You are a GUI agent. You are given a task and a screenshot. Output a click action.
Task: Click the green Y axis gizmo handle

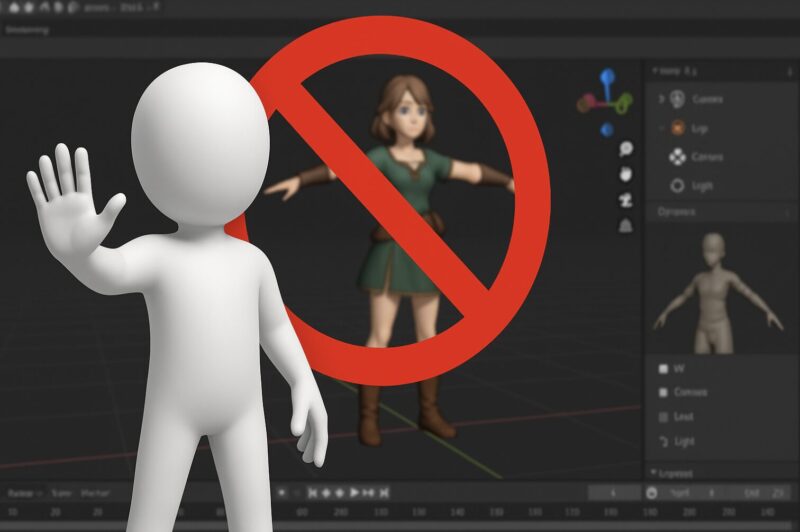622,102
